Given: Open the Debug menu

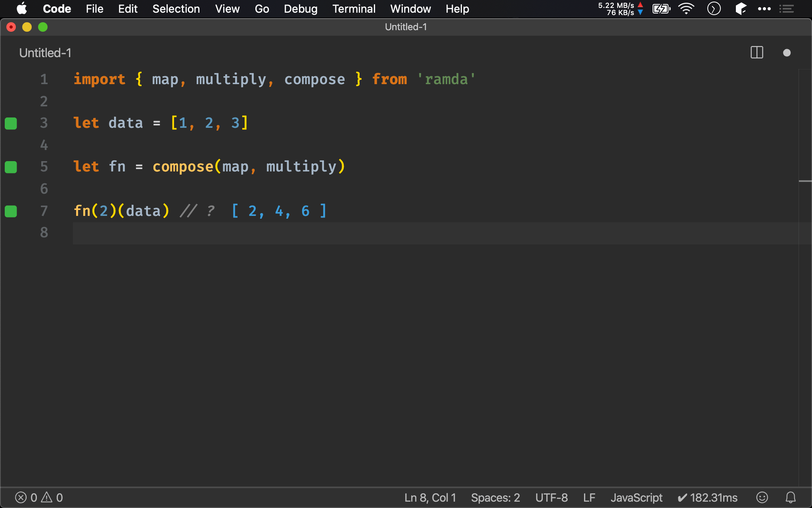Looking at the screenshot, I should 301,9.
